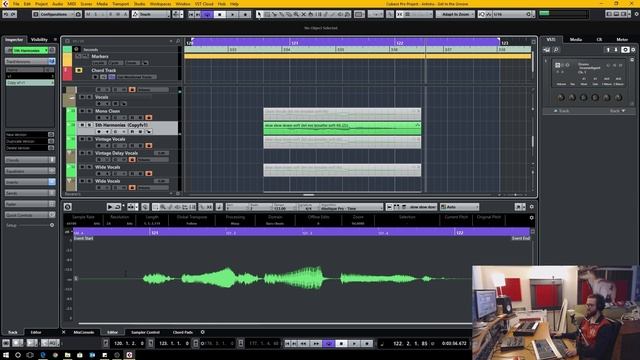Mute the Wide Vocals audio track
This screenshot has width=640, height=360.
coord(82,167)
